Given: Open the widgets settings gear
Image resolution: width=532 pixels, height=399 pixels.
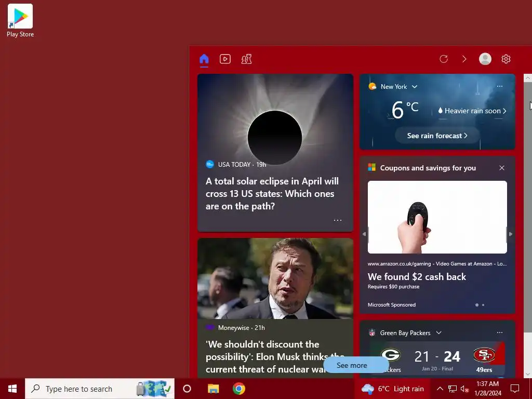Looking at the screenshot, I should [x=506, y=59].
